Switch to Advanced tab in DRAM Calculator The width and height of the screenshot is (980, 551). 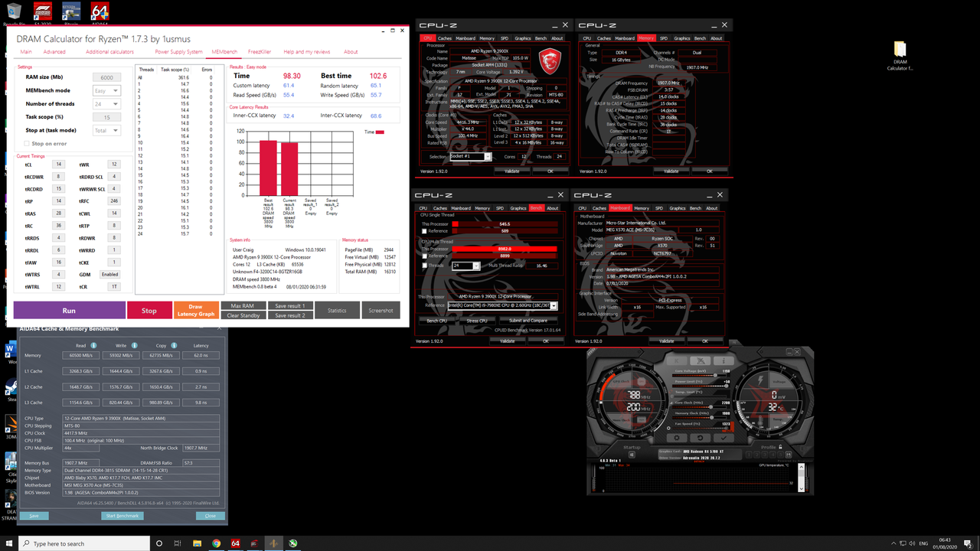54,52
